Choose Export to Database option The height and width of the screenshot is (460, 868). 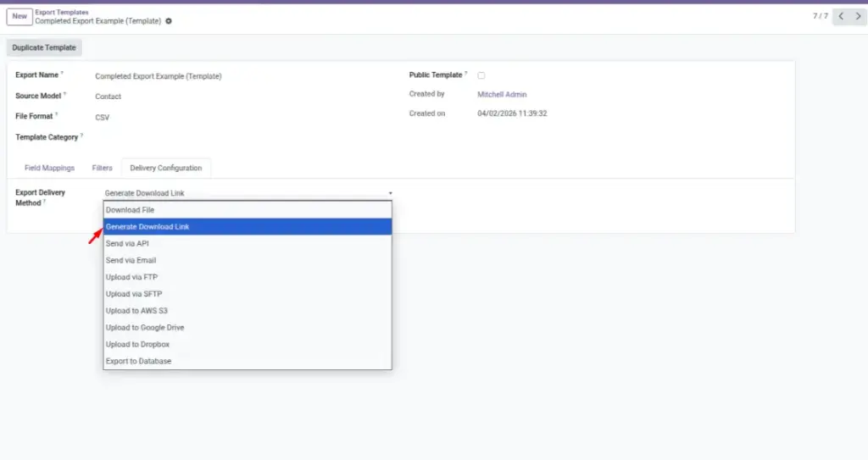coord(248,361)
